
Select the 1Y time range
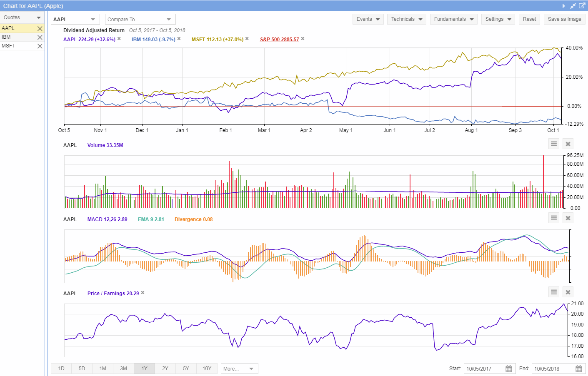(145, 369)
